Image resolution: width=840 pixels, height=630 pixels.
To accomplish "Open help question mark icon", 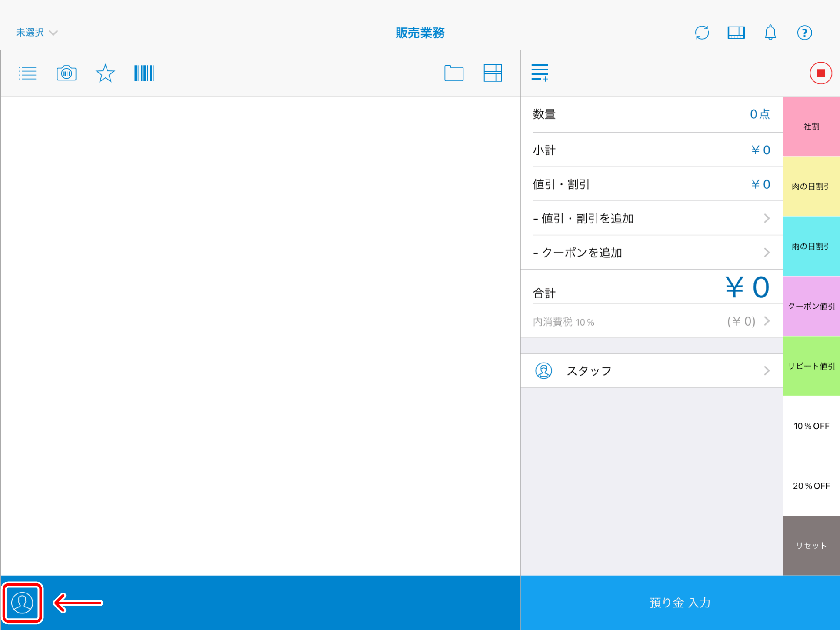I will (x=804, y=33).
